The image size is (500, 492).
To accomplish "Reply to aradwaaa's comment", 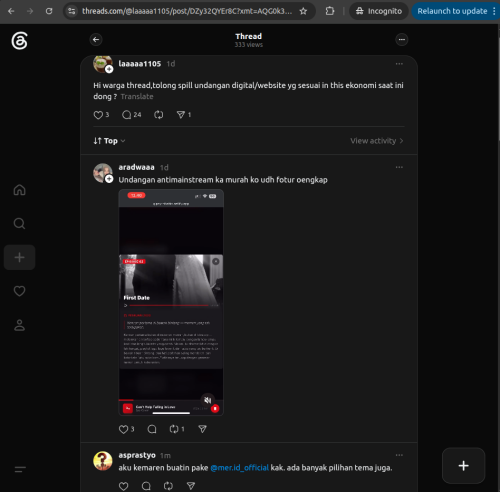I will (x=152, y=429).
